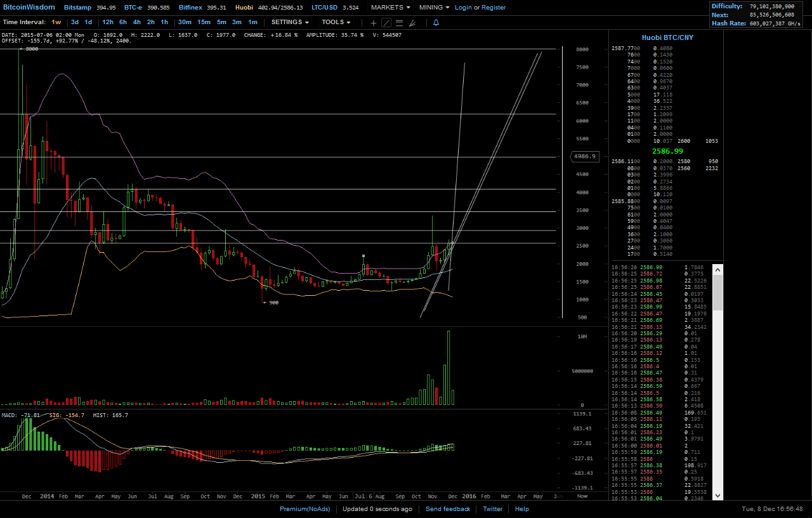The height and width of the screenshot is (518, 812).
Task: Click the Login link
Action: pyautogui.click(x=463, y=8)
